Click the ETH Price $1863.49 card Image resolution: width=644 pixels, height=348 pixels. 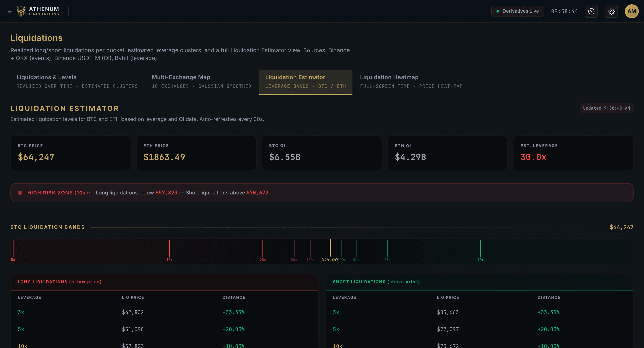pyautogui.click(x=196, y=153)
